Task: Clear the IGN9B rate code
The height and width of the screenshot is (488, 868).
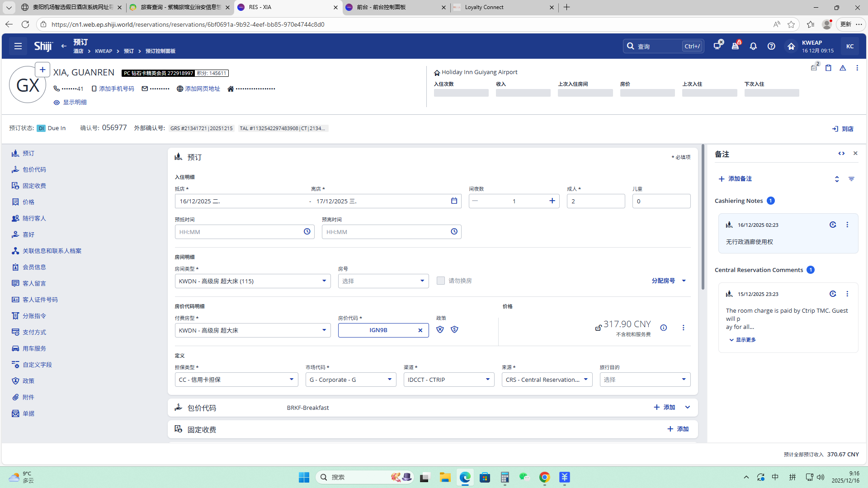Action: click(420, 330)
